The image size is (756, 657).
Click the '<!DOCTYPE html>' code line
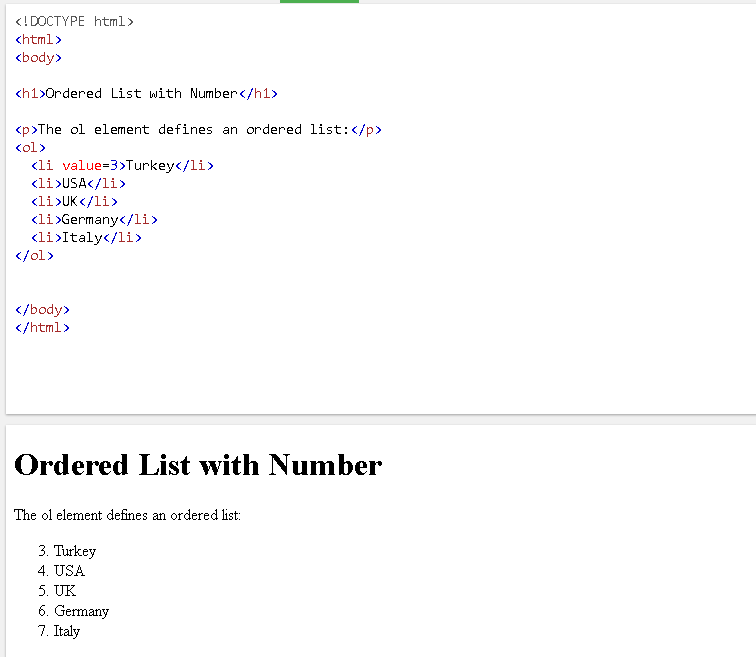[74, 21]
